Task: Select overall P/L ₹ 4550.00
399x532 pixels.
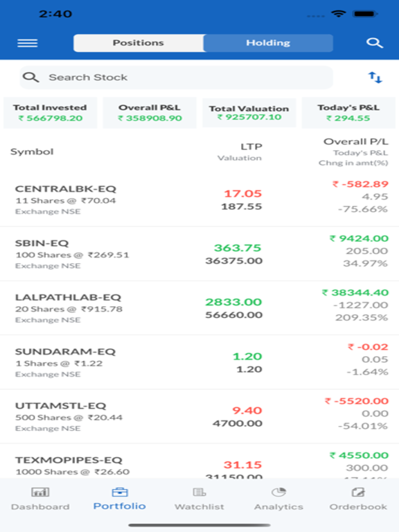Action: (359, 455)
